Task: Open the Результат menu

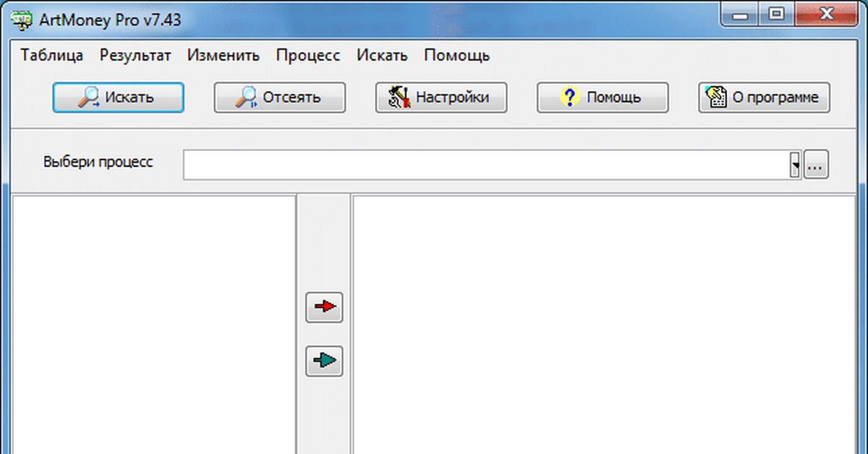Action: (135, 56)
